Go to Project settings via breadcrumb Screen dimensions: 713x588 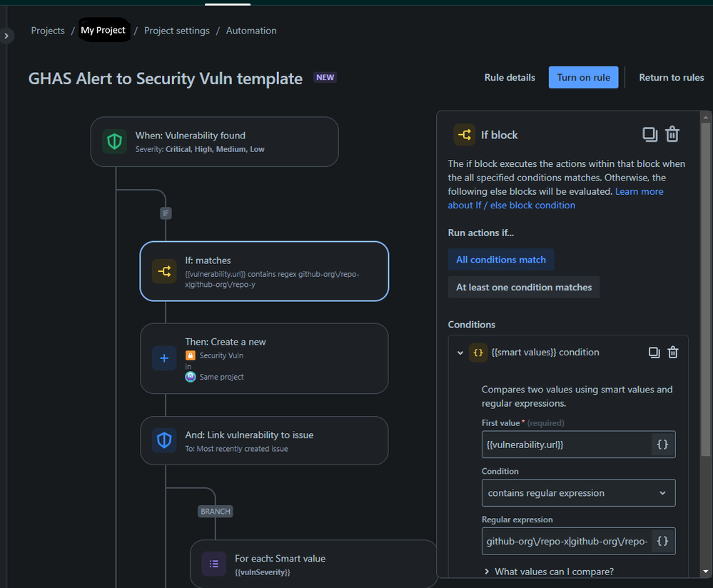click(x=176, y=31)
